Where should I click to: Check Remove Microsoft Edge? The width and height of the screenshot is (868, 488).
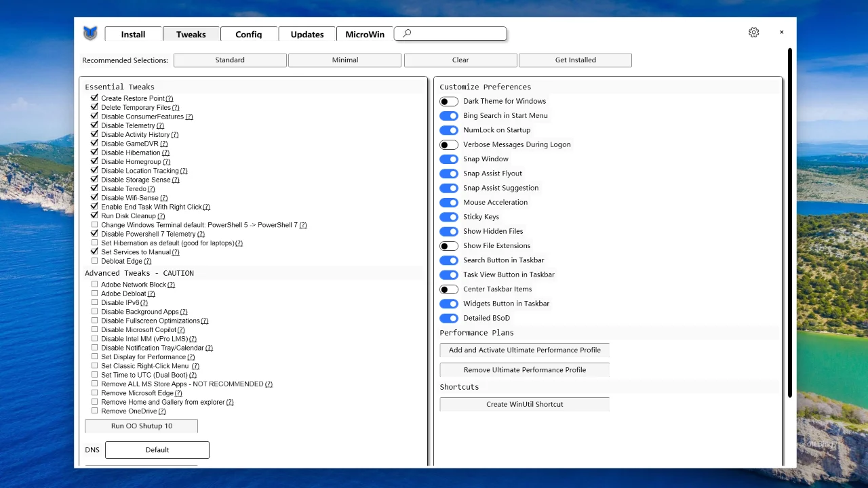[x=94, y=393]
